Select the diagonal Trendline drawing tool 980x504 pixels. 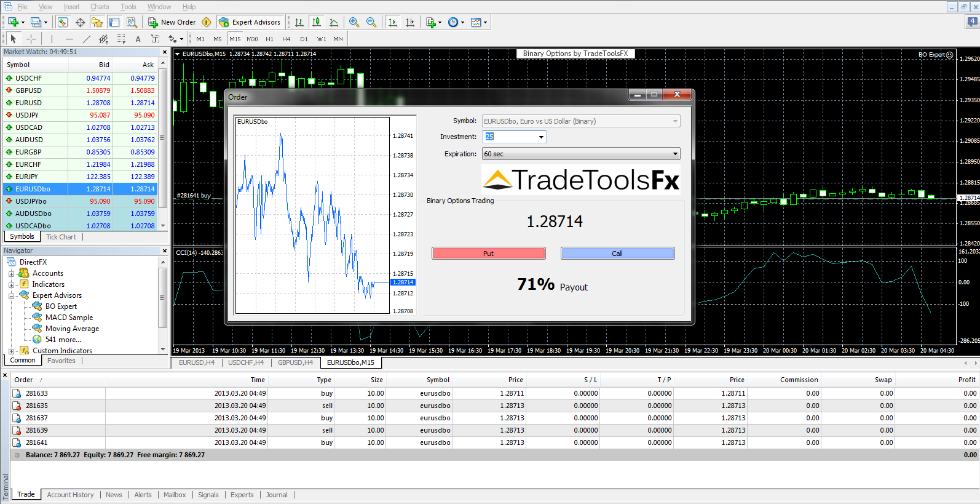[x=87, y=39]
